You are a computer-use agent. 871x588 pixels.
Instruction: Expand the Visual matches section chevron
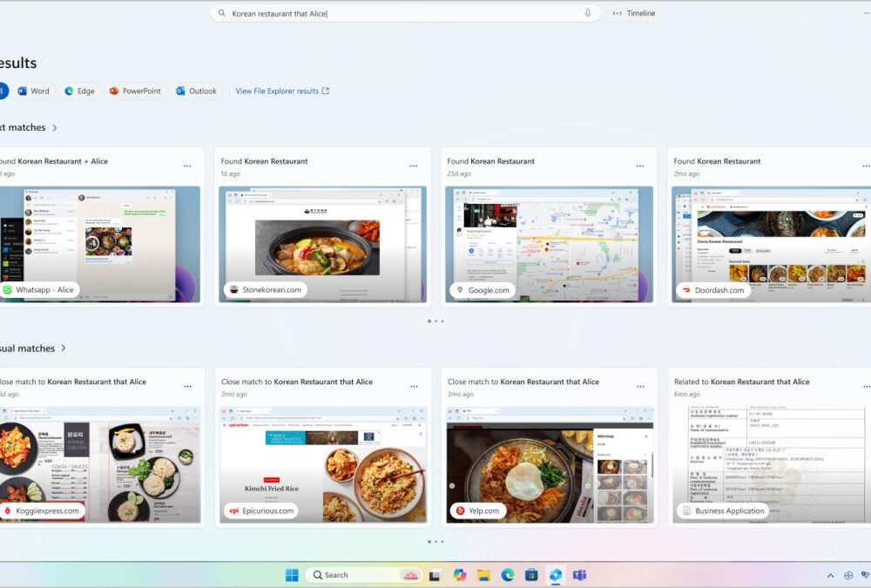click(x=64, y=348)
